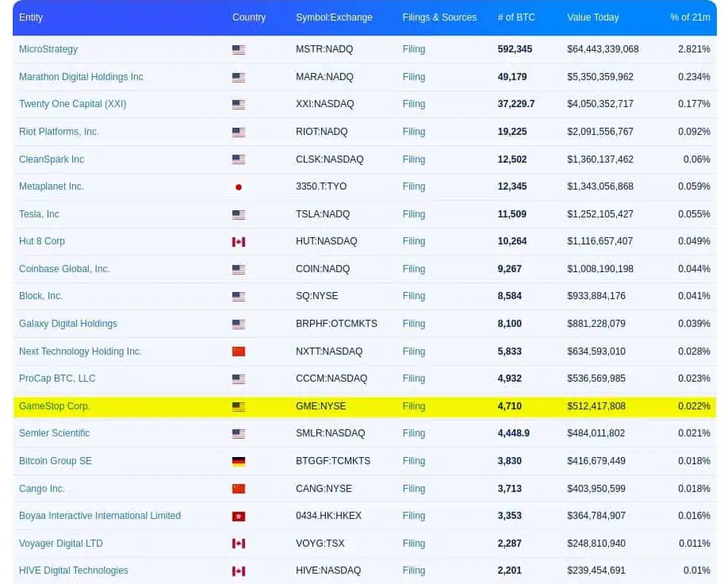Viewport: 728px width, 584px height.
Task: Open Block, Inc. entity link
Action: click(41, 296)
